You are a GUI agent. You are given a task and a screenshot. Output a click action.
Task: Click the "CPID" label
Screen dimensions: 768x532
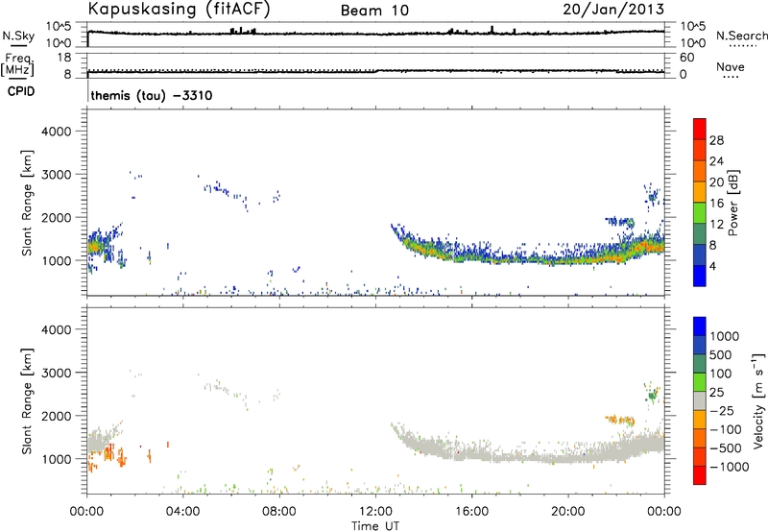pyautogui.click(x=21, y=91)
